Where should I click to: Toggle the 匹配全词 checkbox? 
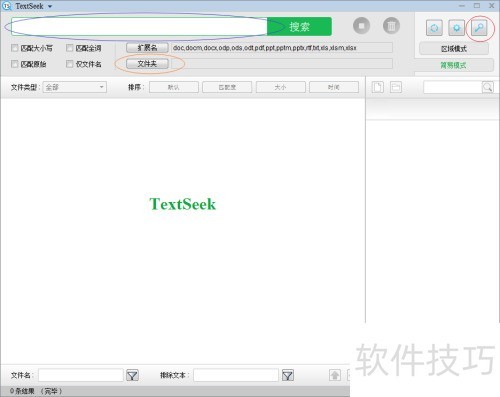point(69,48)
